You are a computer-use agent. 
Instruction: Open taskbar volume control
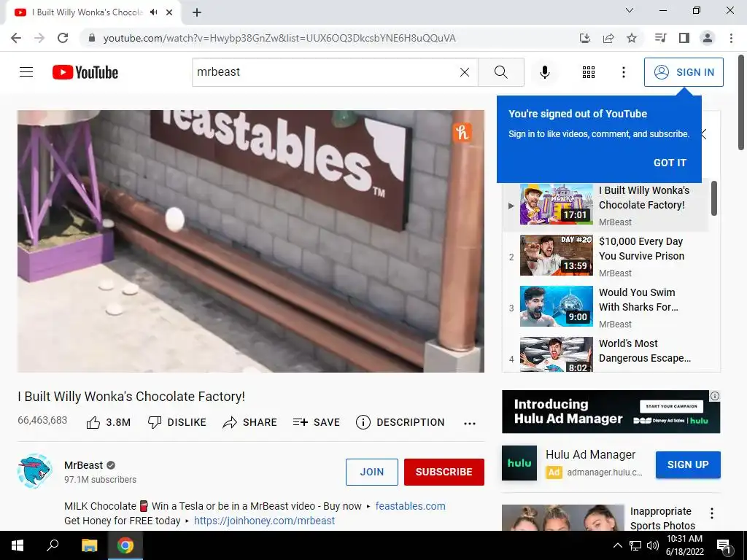(x=653, y=545)
